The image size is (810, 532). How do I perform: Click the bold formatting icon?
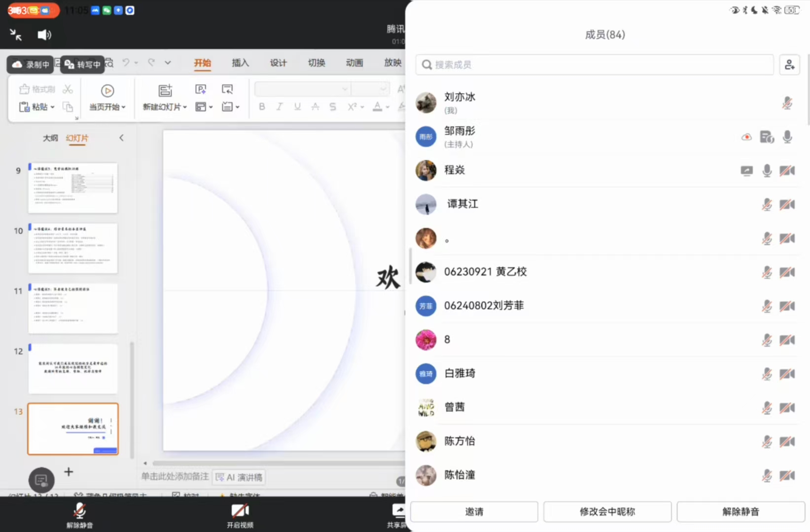[262, 106]
